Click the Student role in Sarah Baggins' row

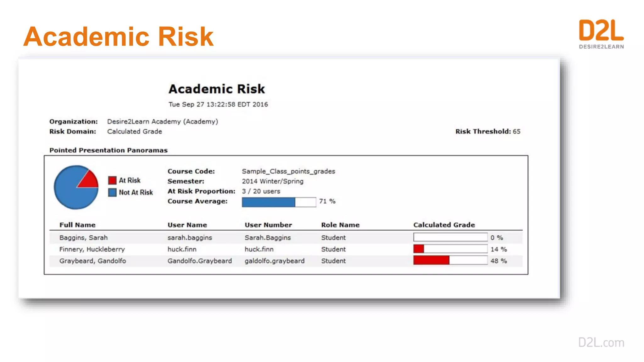pos(333,238)
